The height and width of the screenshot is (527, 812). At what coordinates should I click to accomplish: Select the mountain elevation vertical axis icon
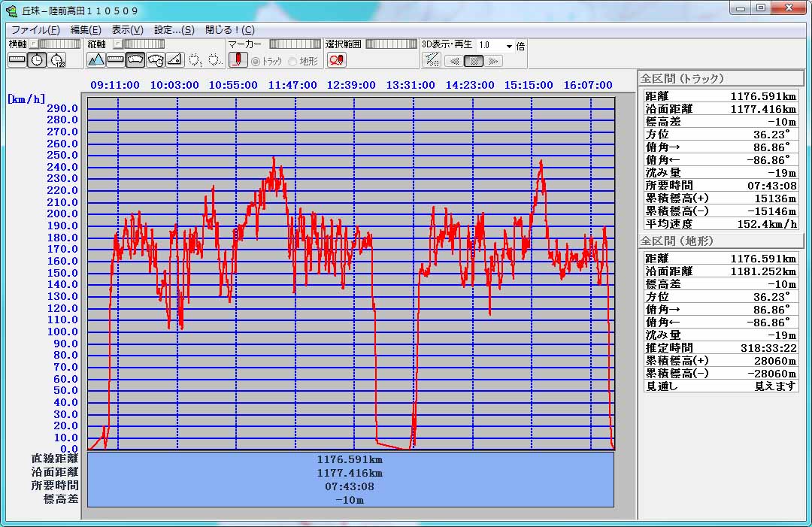point(96,60)
